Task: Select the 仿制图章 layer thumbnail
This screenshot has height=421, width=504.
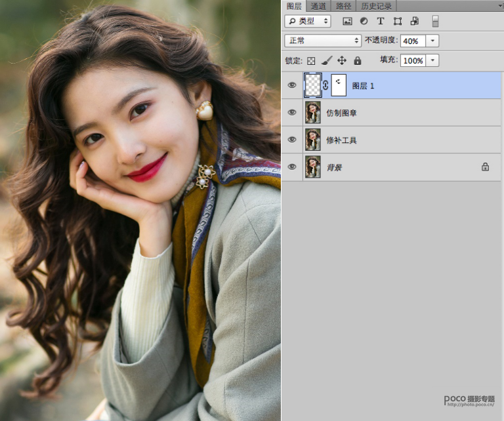Action: coord(313,112)
